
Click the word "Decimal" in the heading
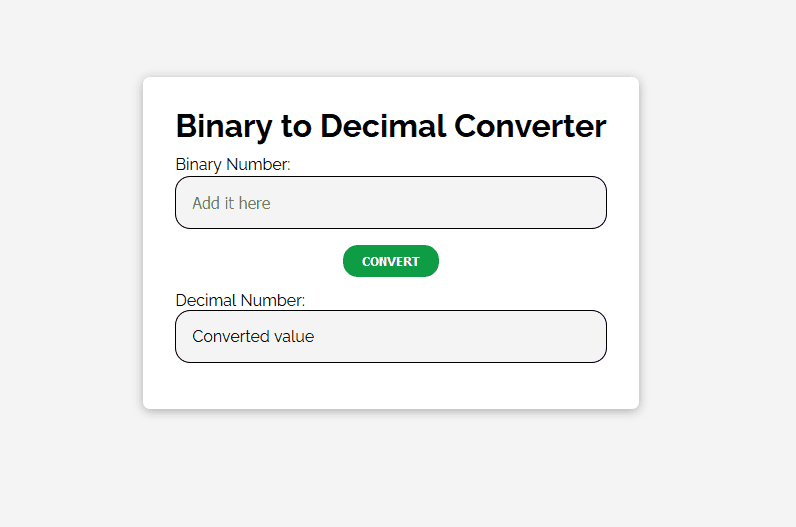click(x=383, y=126)
